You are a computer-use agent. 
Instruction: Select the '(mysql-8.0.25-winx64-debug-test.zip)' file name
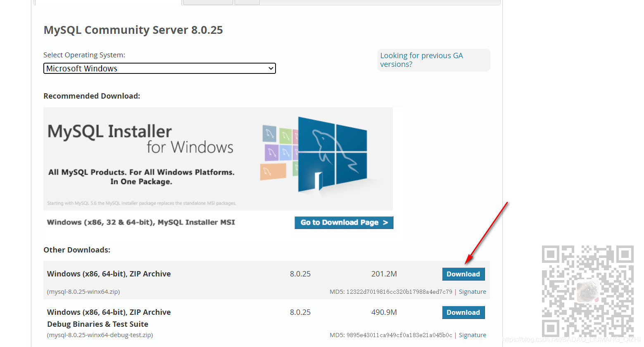pyautogui.click(x=100, y=335)
